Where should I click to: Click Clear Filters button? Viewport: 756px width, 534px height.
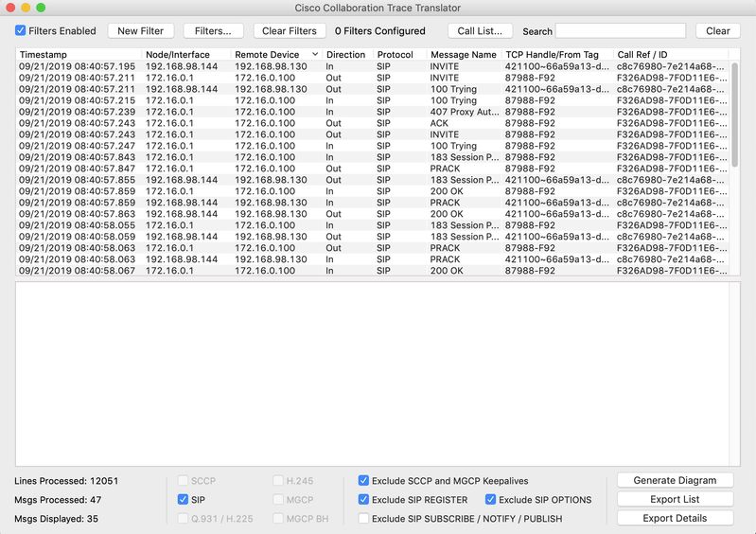(x=290, y=31)
